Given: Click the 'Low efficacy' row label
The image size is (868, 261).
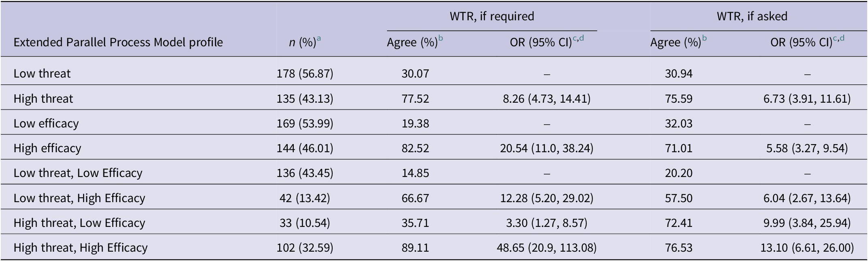Looking at the screenshot, I should pos(46,123).
